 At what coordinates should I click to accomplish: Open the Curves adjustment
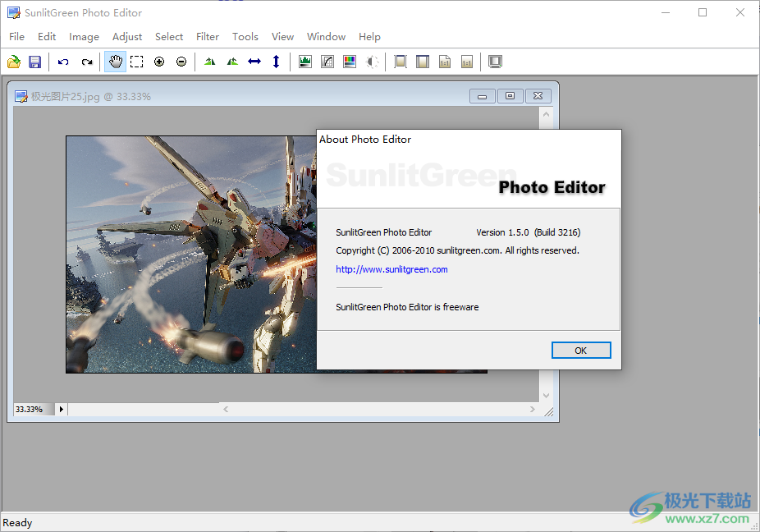pyautogui.click(x=327, y=62)
